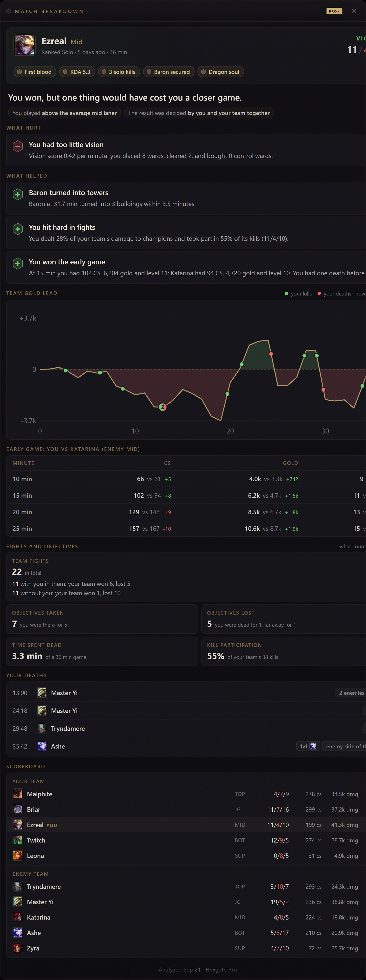The image size is (366, 980).
Task: Click the Time Spent Dead card showing 3.3 min
Action: click(x=102, y=651)
